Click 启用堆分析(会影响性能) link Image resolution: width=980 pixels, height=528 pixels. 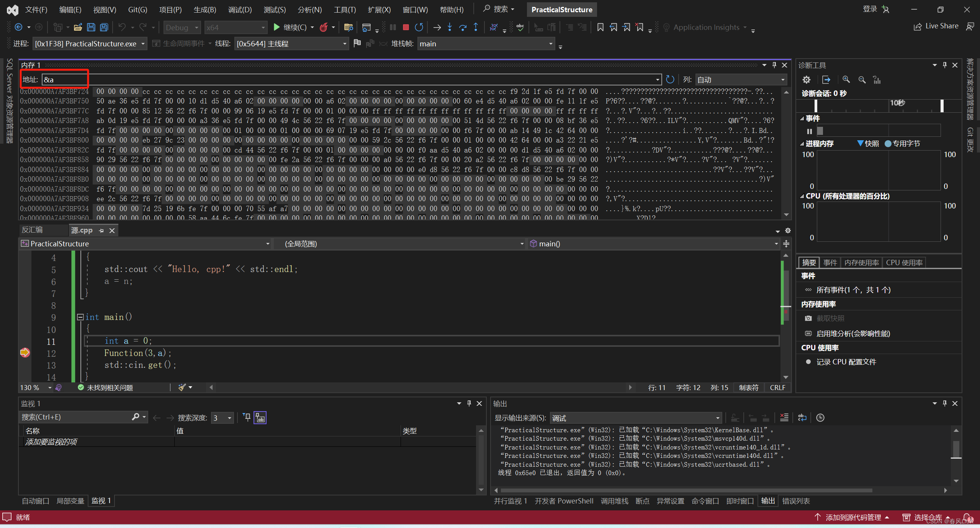[853, 334]
